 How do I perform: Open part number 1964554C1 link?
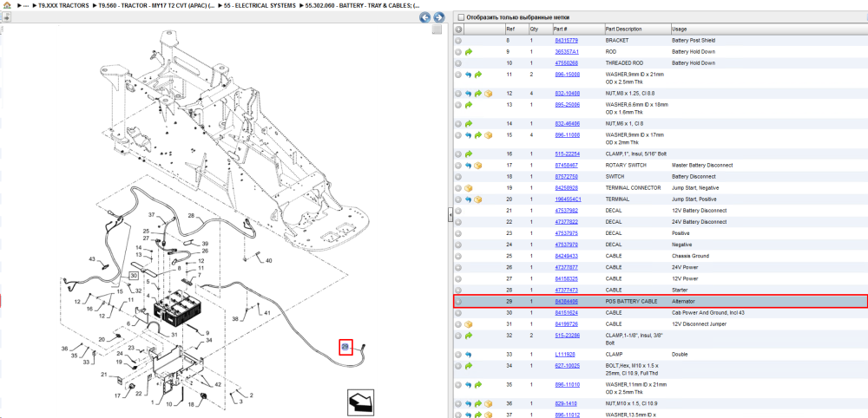point(567,199)
